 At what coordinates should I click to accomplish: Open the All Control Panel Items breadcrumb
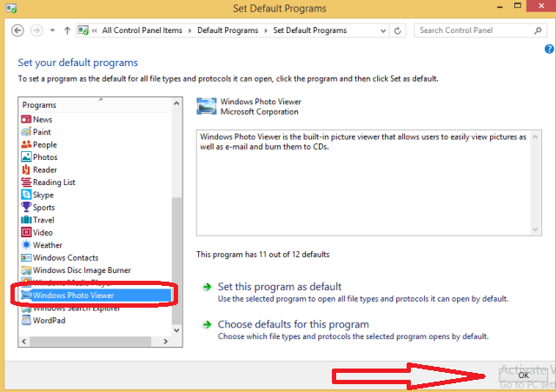click(142, 30)
